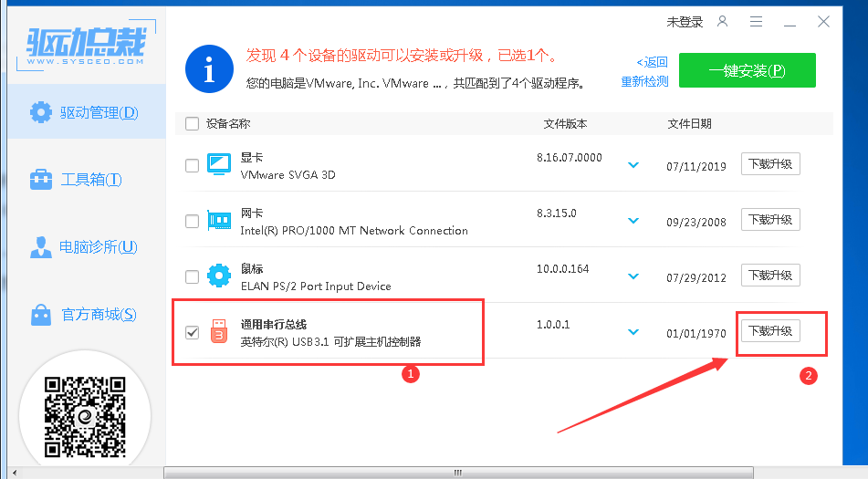Click the QR code image

85,416
